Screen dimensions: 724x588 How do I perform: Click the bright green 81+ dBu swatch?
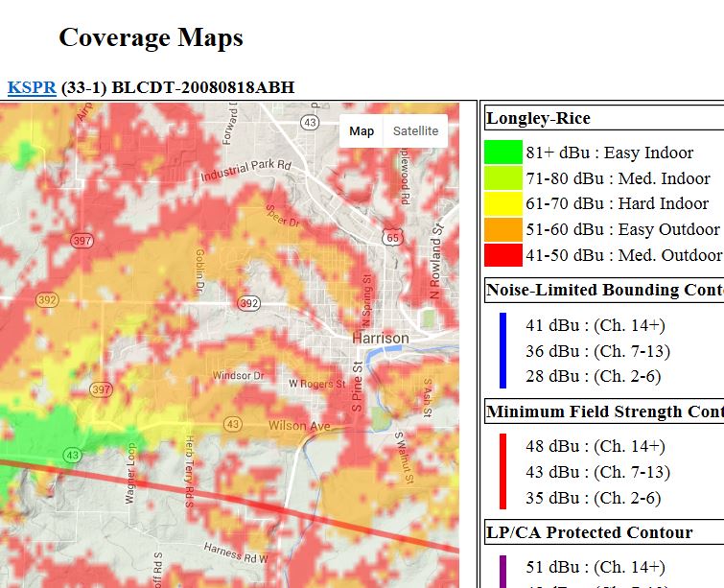pyautogui.click(x=502, y=153)
